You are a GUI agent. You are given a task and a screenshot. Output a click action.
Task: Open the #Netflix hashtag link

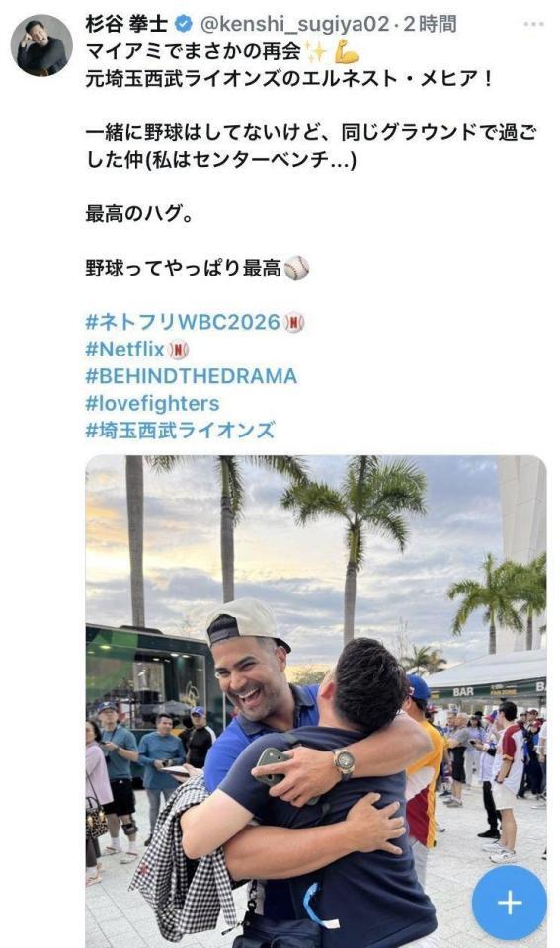125,349
